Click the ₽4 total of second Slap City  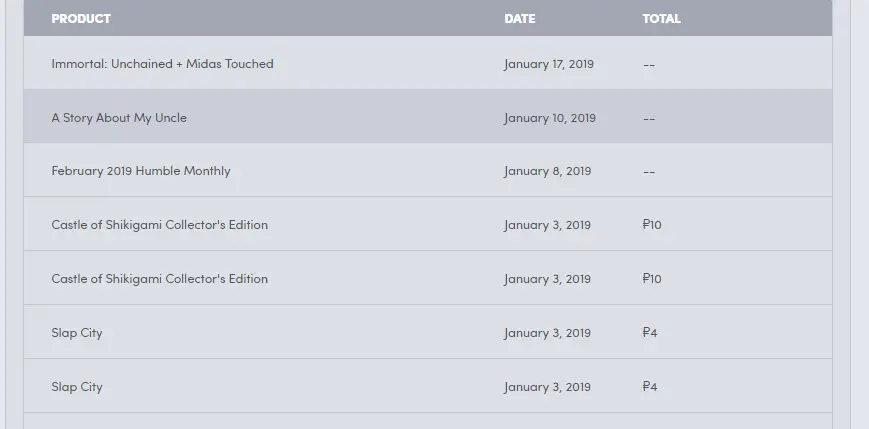click(x=650, y=386)
